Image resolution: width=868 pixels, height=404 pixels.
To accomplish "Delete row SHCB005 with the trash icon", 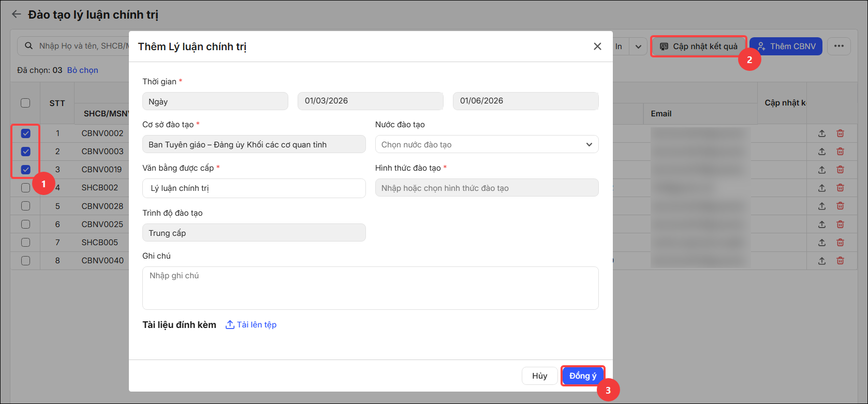I will 841,243.
